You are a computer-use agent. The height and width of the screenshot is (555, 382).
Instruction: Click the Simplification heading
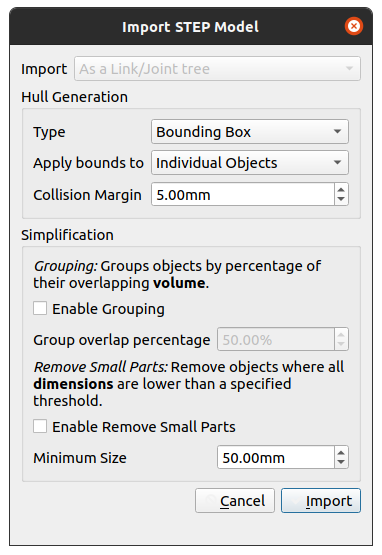tap(67, 235)
